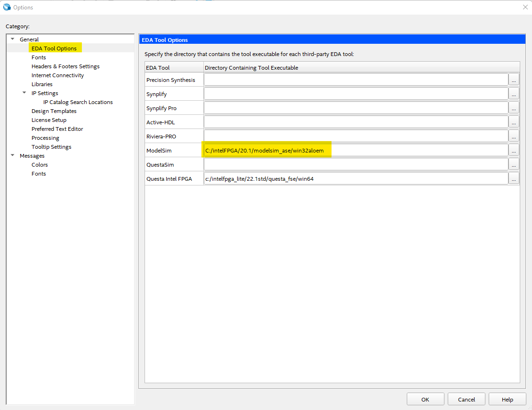Viewport: 532px width, 410px height.
Task: Select the Libraries category
Action: (x=42, y=84)
